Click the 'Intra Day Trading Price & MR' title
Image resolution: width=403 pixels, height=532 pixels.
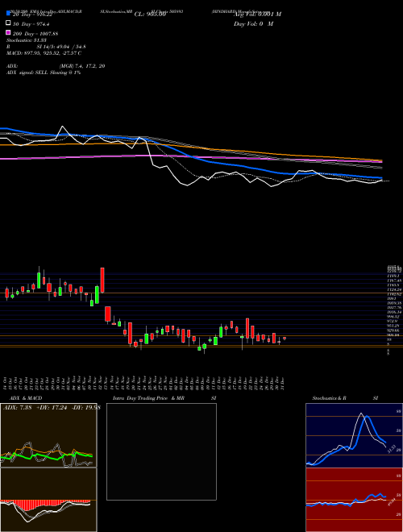[x=148, y=398]
